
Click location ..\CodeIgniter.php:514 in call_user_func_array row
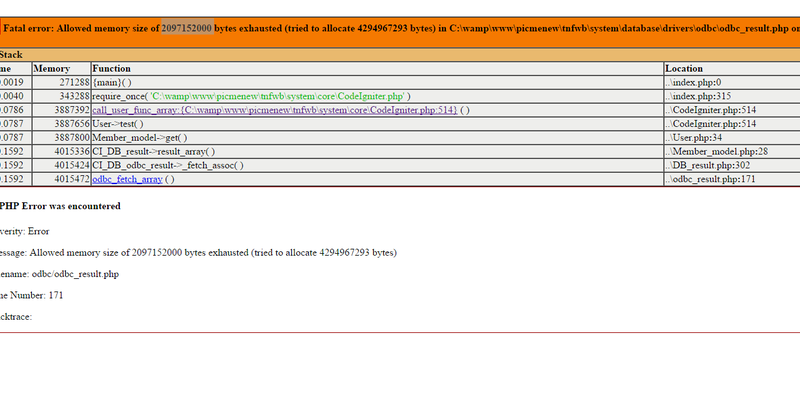tap(711, 110)
